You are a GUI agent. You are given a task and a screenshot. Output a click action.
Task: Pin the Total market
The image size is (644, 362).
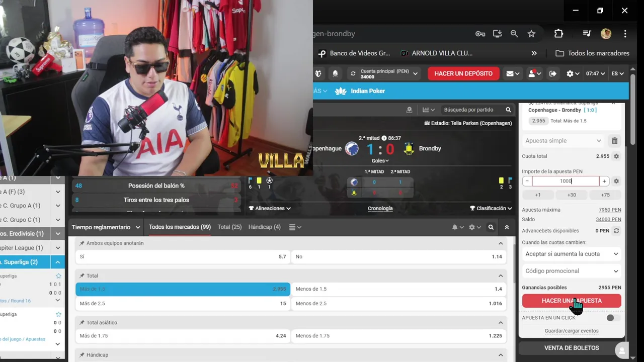pyautogui.click(x=82, y=276)
